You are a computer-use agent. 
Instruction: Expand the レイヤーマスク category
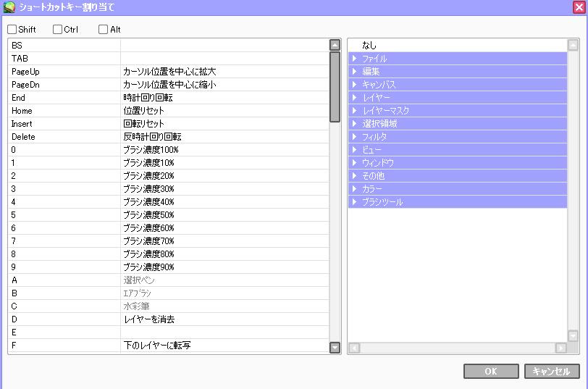[354, 110]
